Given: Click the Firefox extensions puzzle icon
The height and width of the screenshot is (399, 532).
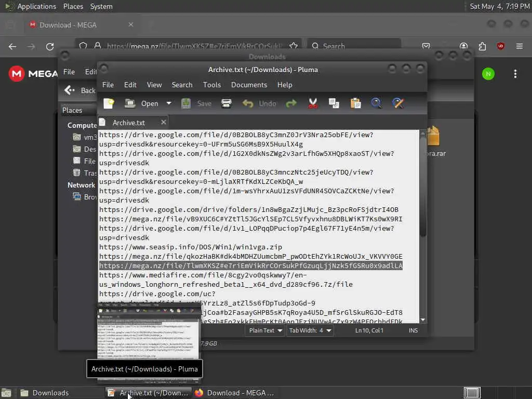Looking at the screenshot, I should [x=482, y=46].
